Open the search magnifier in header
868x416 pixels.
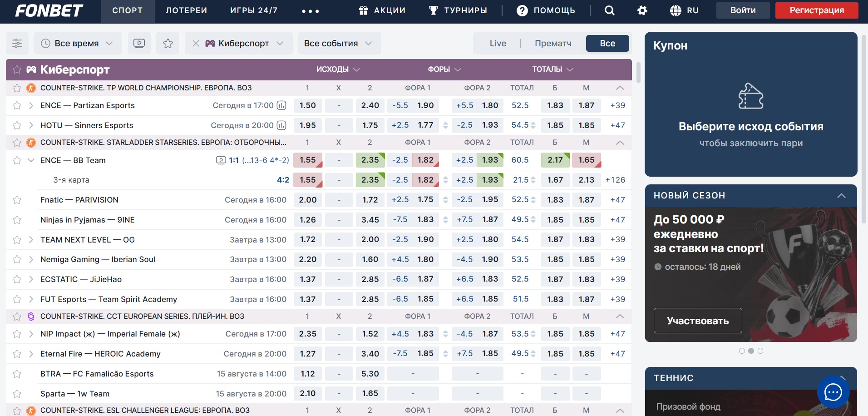[610, 10]
